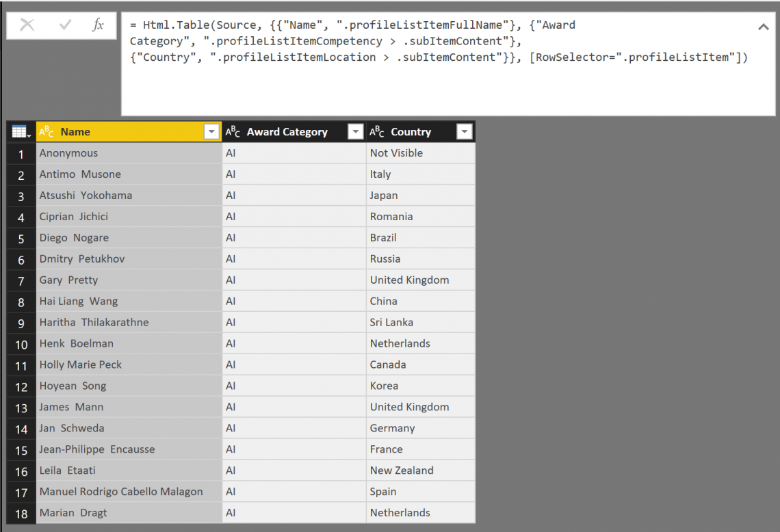Select the Name column header
Image resolution: width=780 pixels, height=532 pixels.
(129, 132)
